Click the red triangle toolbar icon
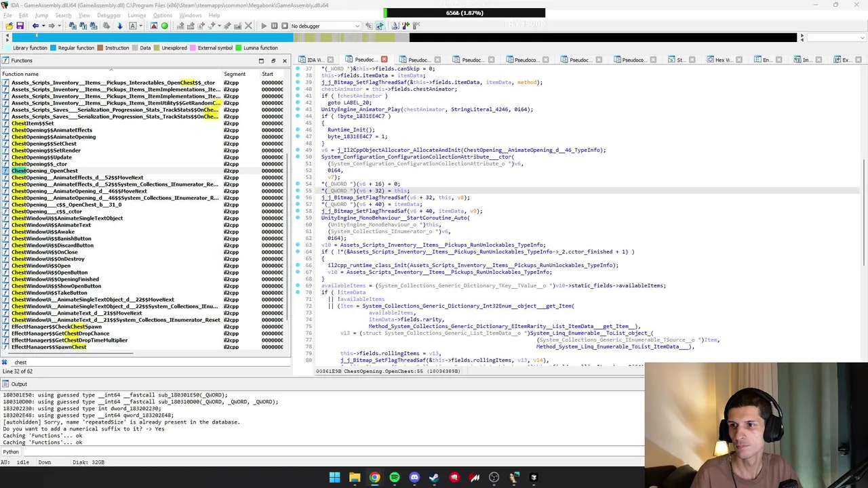Viewport: 868px width, 488px height. tap(154, 26)
